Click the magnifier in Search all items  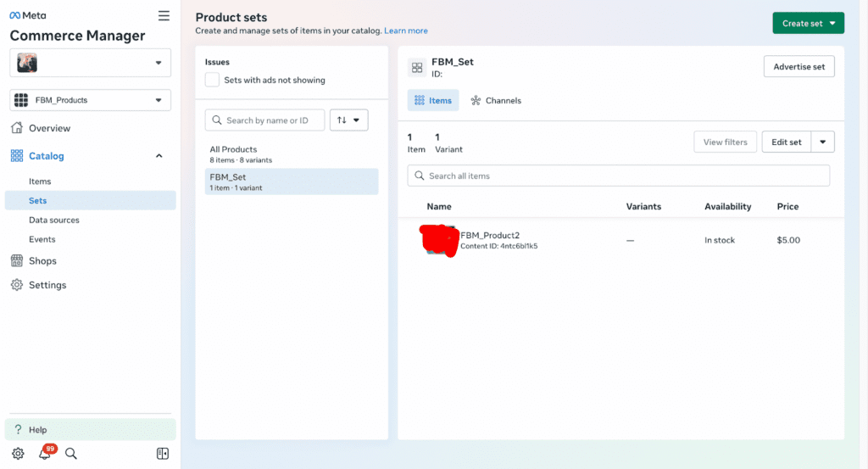[419, 176]
